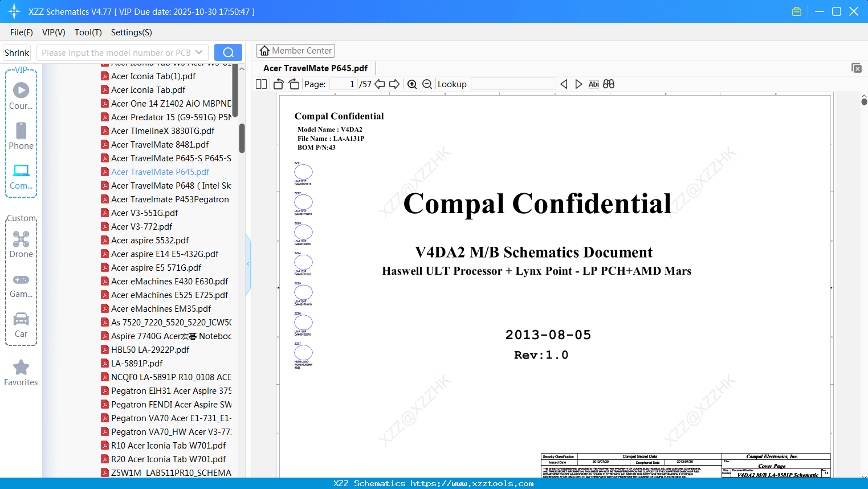
Task: Open R20 Acer Iconia Tab W701.pdf
Action: coord(164,459)
